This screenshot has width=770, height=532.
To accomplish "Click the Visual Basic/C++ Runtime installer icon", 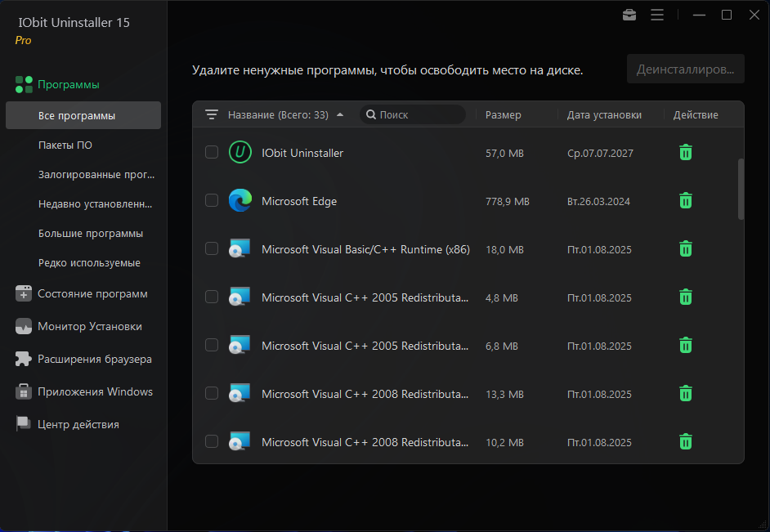I will click(240, 248).
